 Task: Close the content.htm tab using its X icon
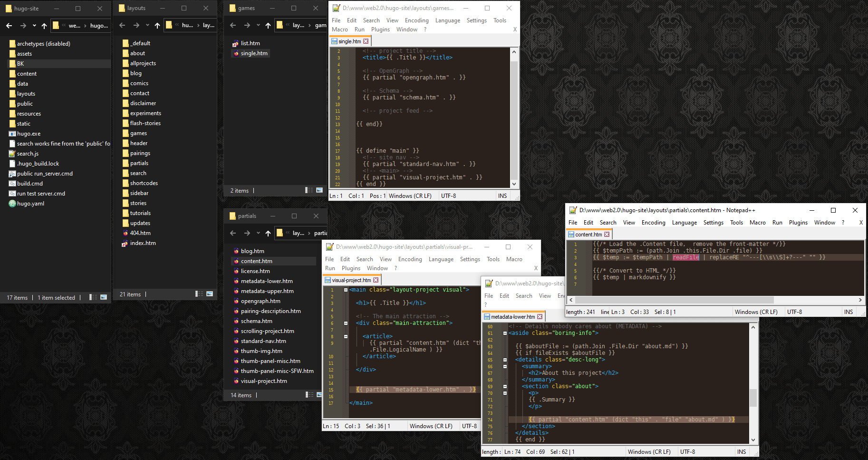(x=607, y=235)
